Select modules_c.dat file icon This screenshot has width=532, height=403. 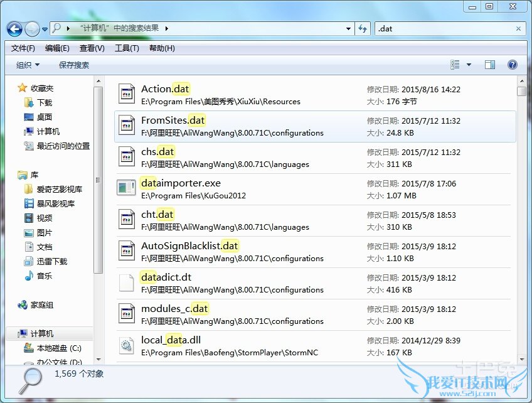[127, 313]
